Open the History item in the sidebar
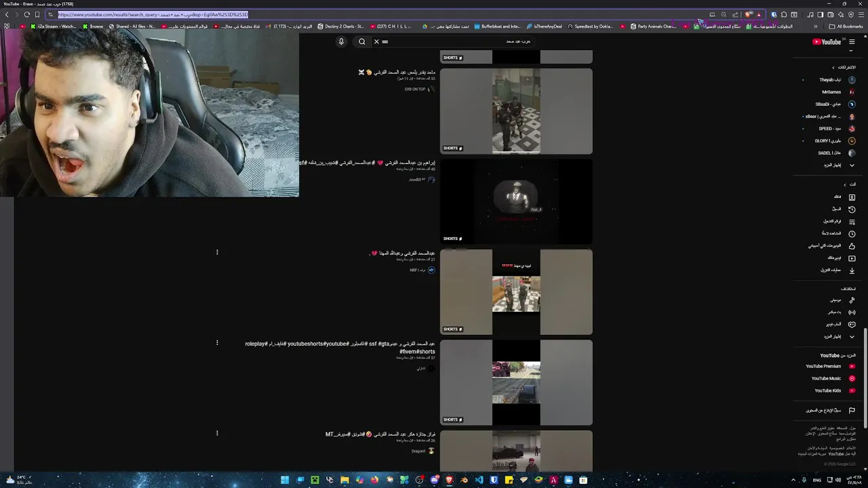 [852, 209]
